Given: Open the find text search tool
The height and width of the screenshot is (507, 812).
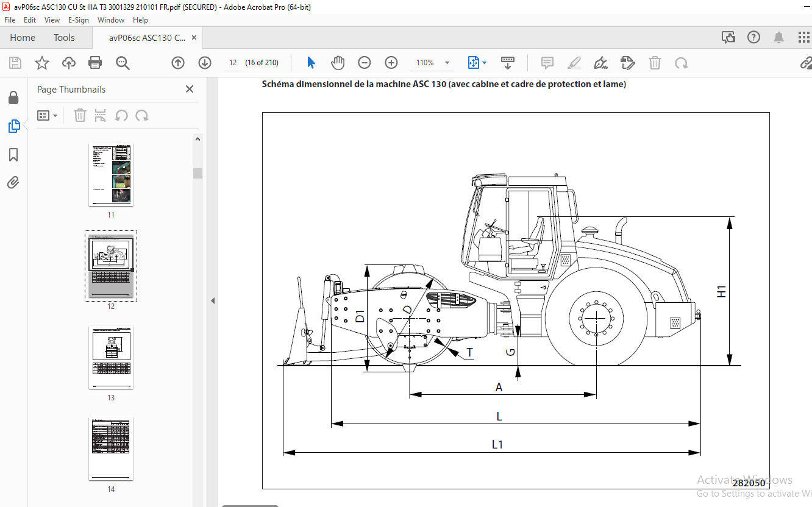Looking at the screenshot, I should (123, 63).
